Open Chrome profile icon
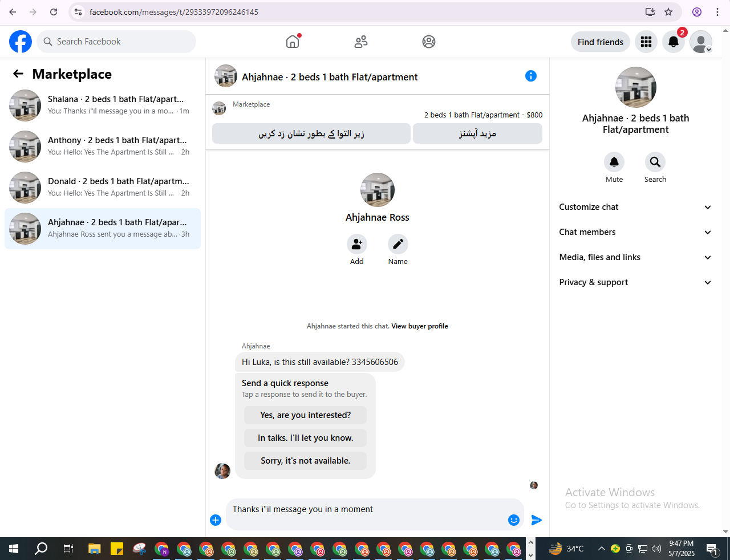730x560 pixels. click(697, 12)
